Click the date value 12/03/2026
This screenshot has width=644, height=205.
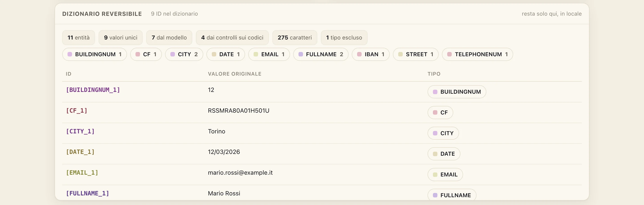(224, 152)
